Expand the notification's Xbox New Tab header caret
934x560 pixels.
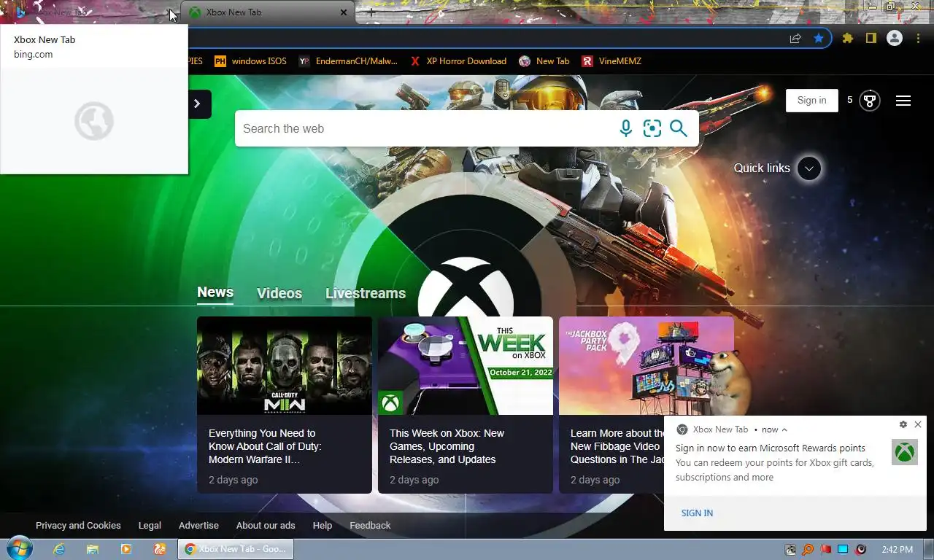(784, 429)
